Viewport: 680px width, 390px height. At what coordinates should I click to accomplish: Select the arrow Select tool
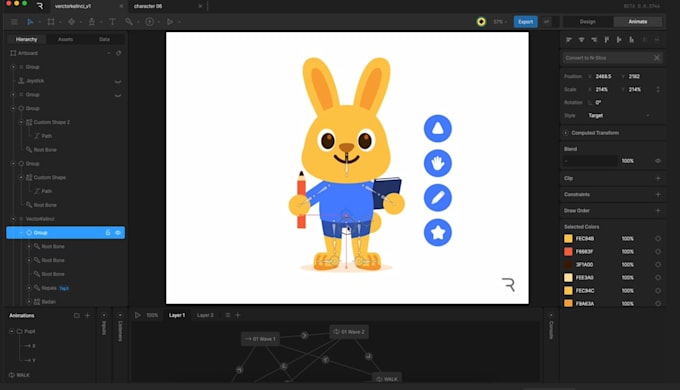pyautogui.click(x=30, y=22)
